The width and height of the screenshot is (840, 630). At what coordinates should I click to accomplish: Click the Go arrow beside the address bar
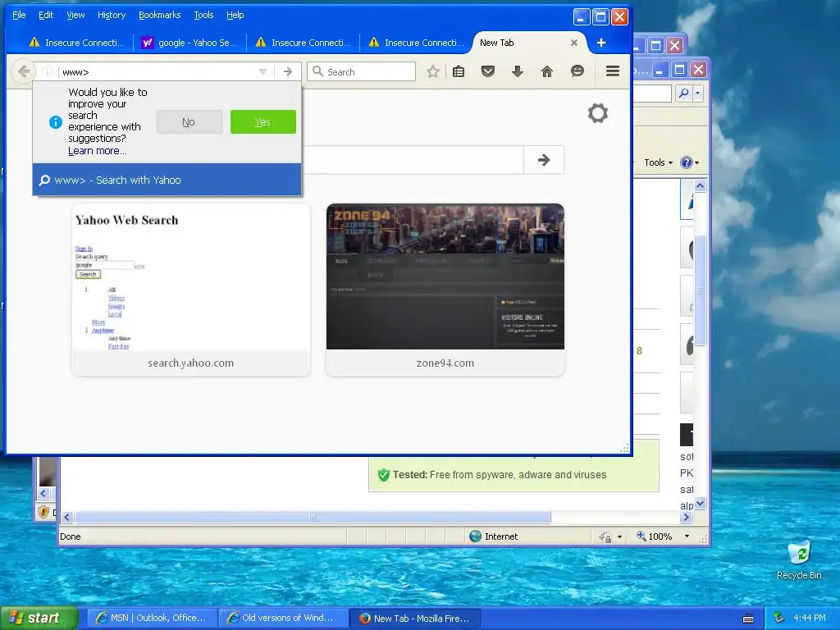(288, 71)
